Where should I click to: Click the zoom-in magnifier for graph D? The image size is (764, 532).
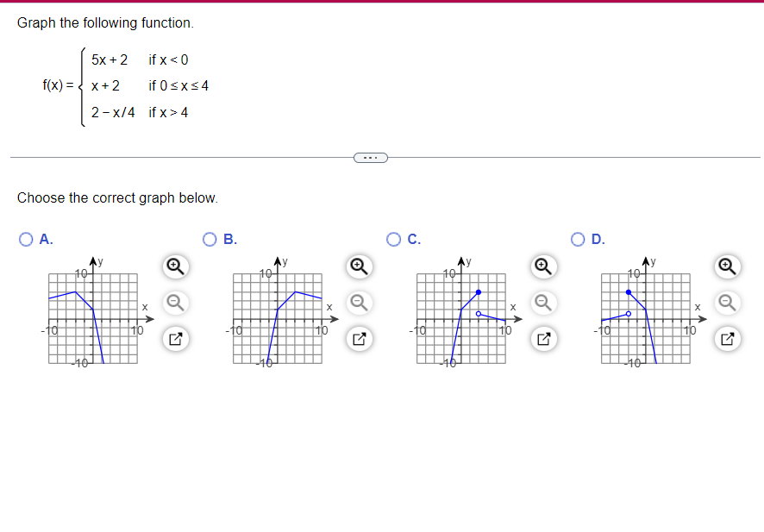(726, 267)
